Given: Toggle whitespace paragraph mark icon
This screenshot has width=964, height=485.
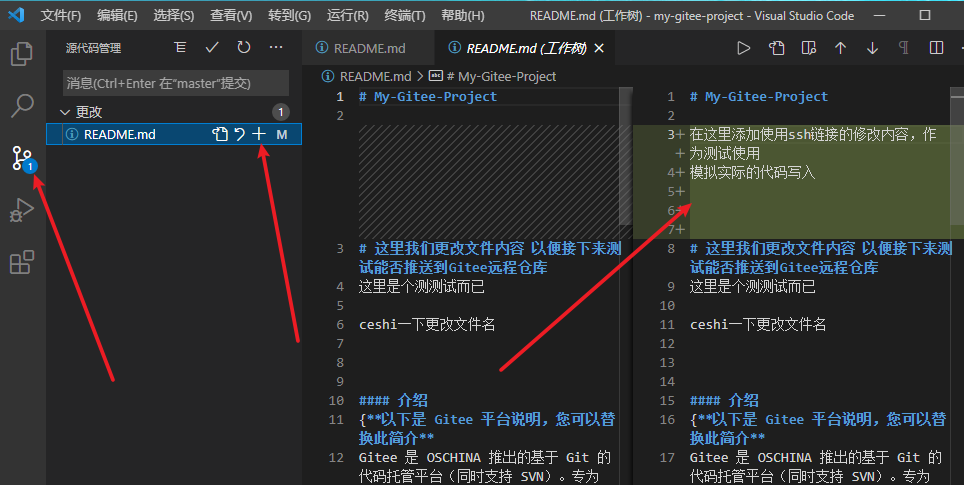Looking at the screenshot, I should click(904, 48).
